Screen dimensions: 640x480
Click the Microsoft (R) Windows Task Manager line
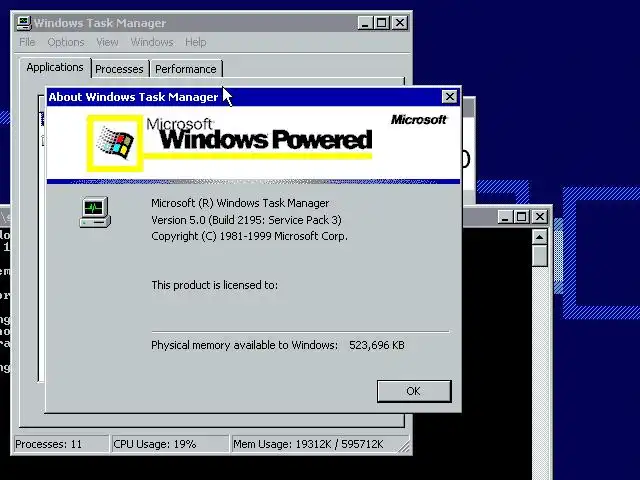pyautogui.click(x=240, y=203)
